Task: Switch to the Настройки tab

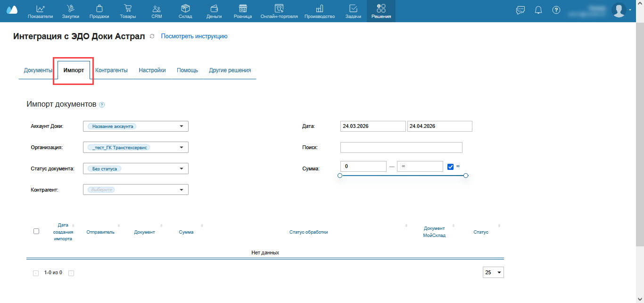Action: [152, 70]
